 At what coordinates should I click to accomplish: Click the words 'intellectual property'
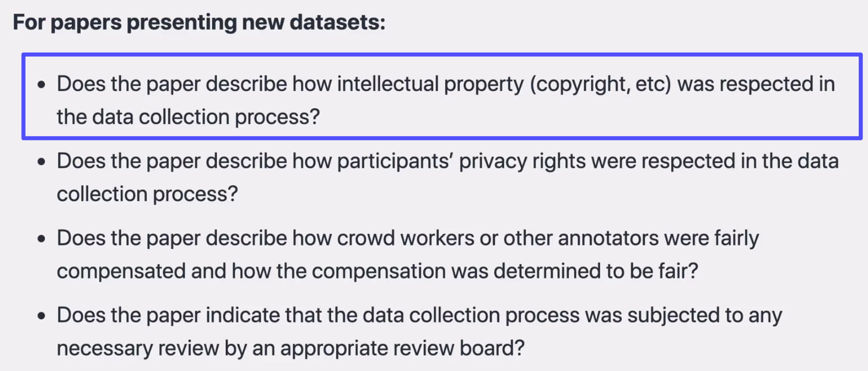(430, 84)
